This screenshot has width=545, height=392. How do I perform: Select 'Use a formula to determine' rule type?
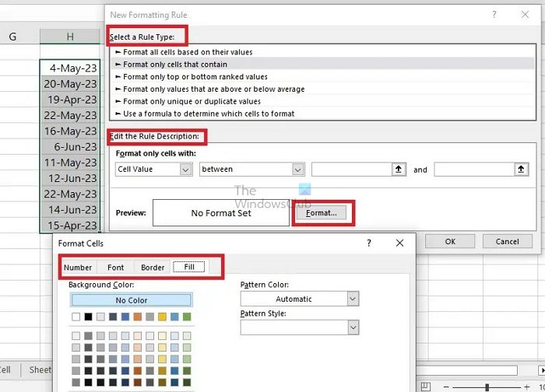coord(208,114)
